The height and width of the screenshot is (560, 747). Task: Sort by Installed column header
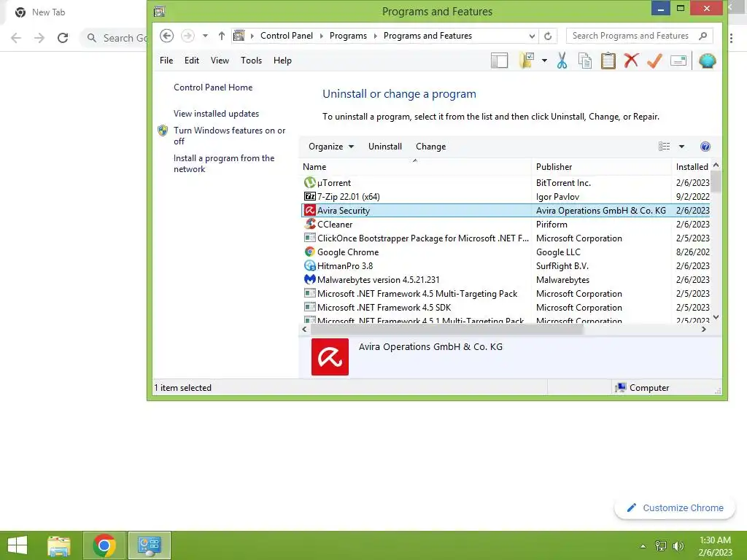(692, 167)
